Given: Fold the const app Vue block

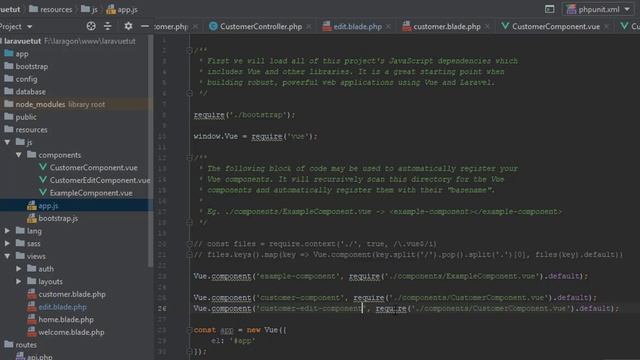Looking at the screenshot, I should tap(189, 330).
